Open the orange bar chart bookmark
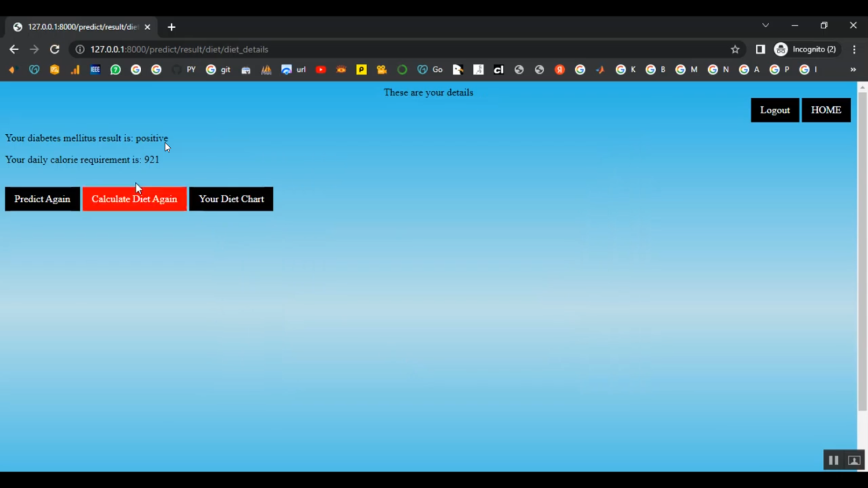 [x=75, y=70]
